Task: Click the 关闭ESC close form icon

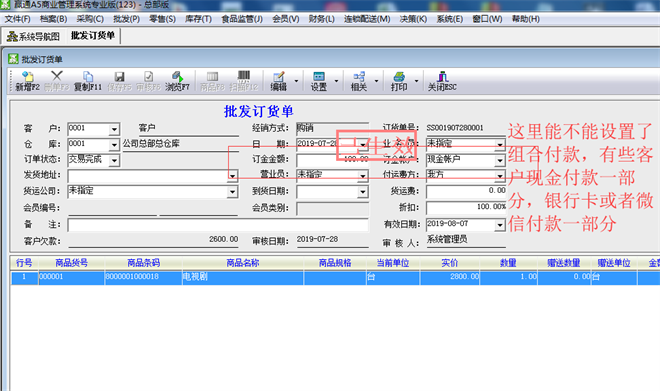Action: click(442, 81)
